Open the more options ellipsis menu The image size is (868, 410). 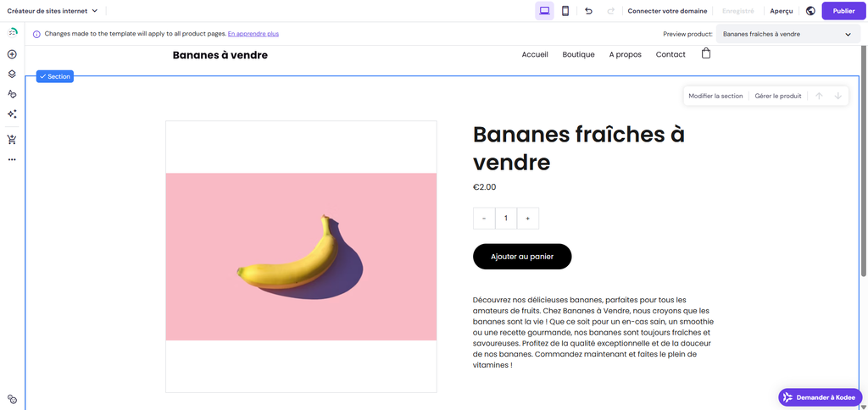point(12,159)
